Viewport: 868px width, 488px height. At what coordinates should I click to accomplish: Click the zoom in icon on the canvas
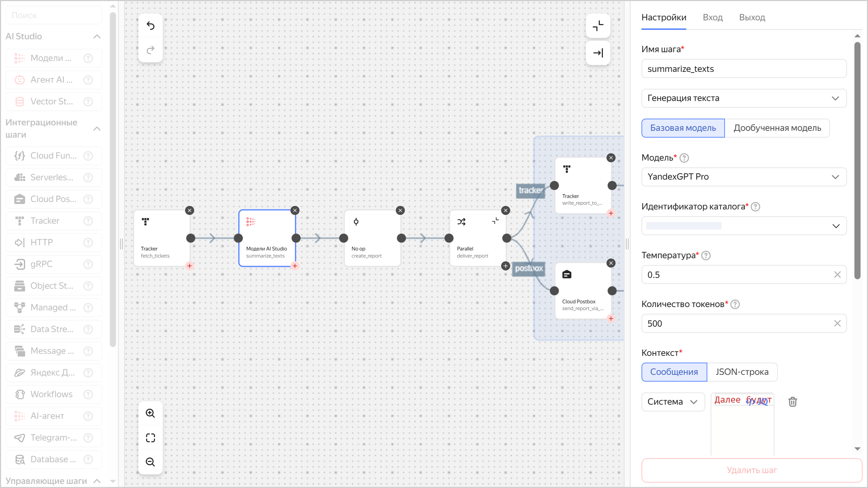150,413
